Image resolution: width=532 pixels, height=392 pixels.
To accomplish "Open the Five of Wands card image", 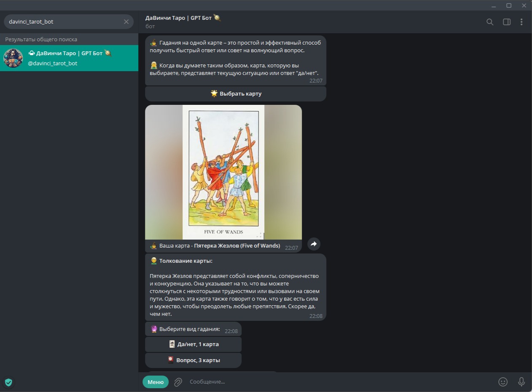I will click(x=223, y=172).
